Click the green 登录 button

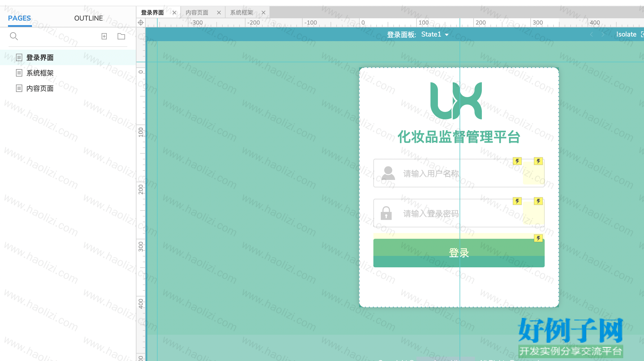(459, 253)
